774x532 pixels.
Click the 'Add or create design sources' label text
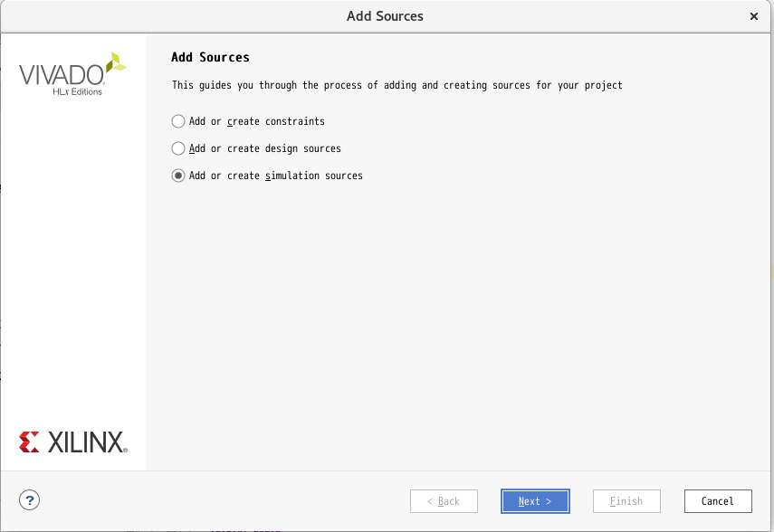pyautogui.click(x=265, y=148)
